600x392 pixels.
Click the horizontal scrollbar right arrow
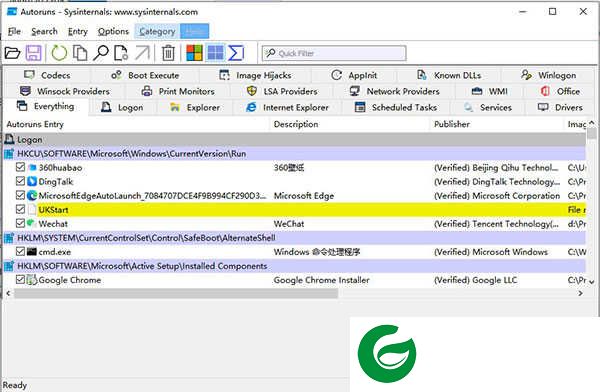580,294
